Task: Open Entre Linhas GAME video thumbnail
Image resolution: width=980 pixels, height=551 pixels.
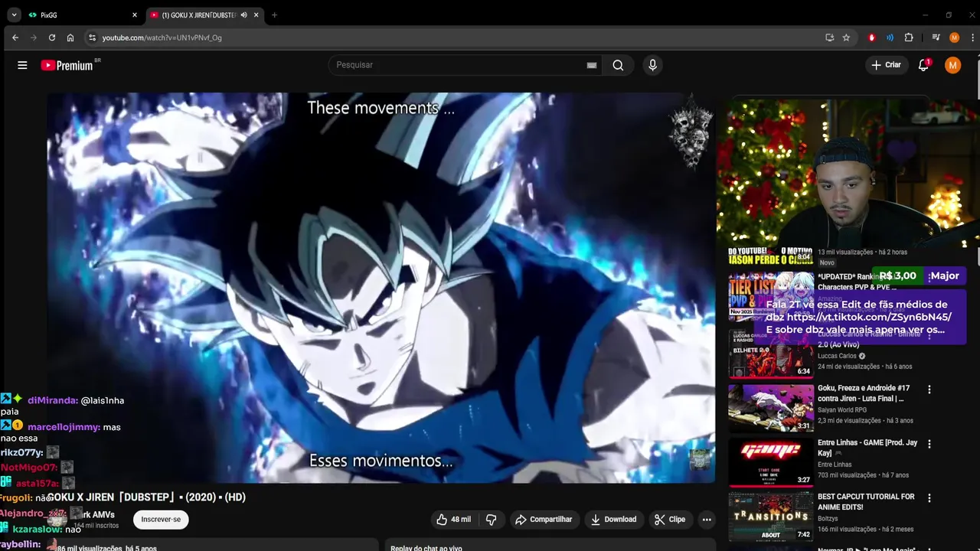Action: pyautogui.click(x=771, y=462)
